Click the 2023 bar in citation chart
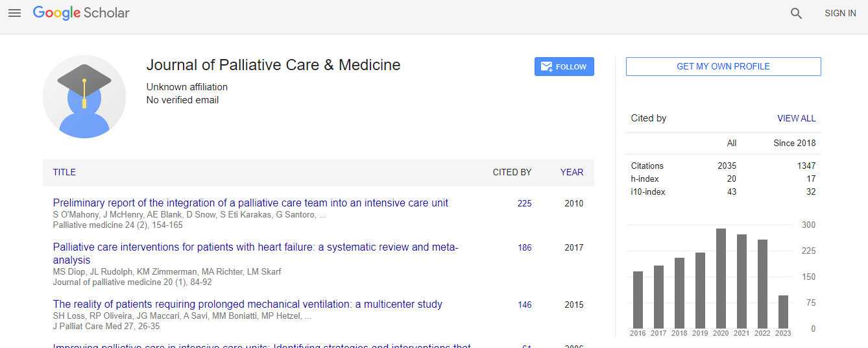This screenshot has height=348, width=868. pos(783,312)
